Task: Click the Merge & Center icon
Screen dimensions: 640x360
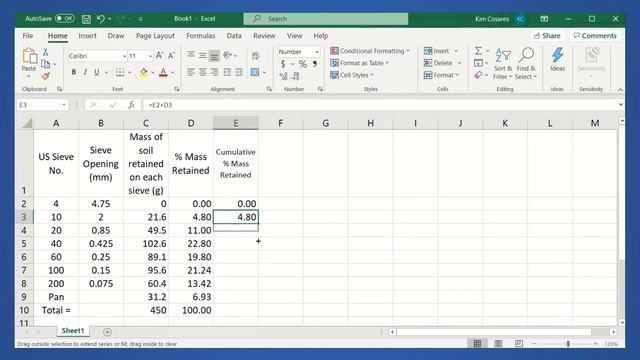Action: click(x=255, y=72)
